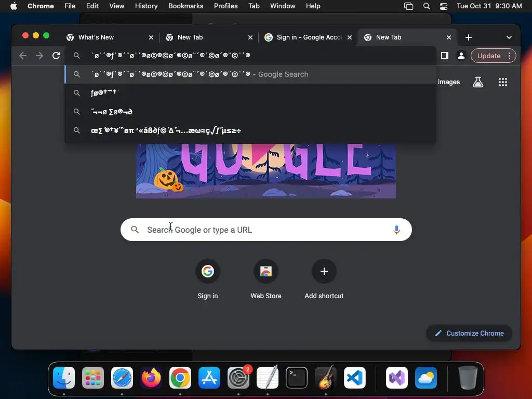Close the What's New tab

[151, 37]
